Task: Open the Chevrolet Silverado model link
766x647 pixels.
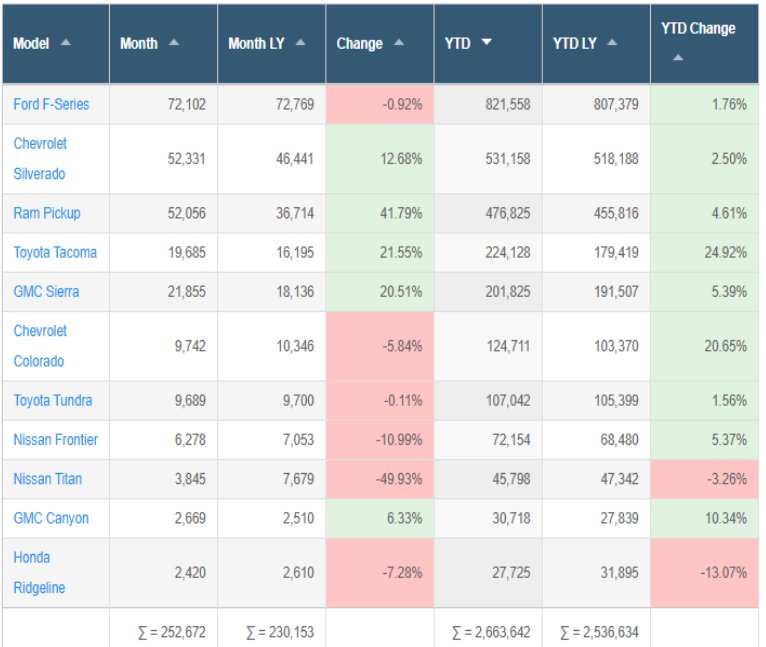Action: pos(40,159)
